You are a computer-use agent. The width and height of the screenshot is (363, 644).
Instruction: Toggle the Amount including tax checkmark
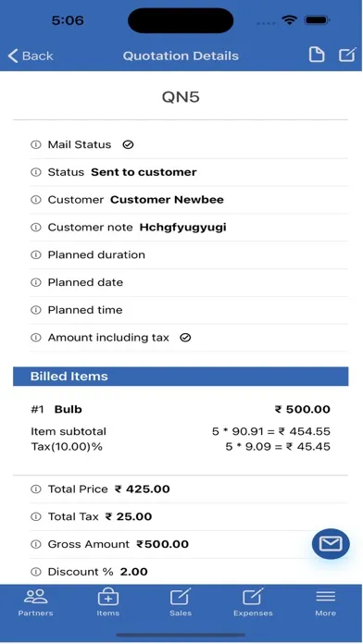coord(185,338)
